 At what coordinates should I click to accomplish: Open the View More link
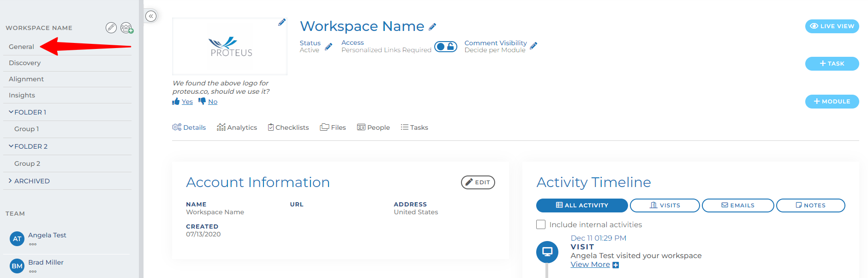click(590, 265)
